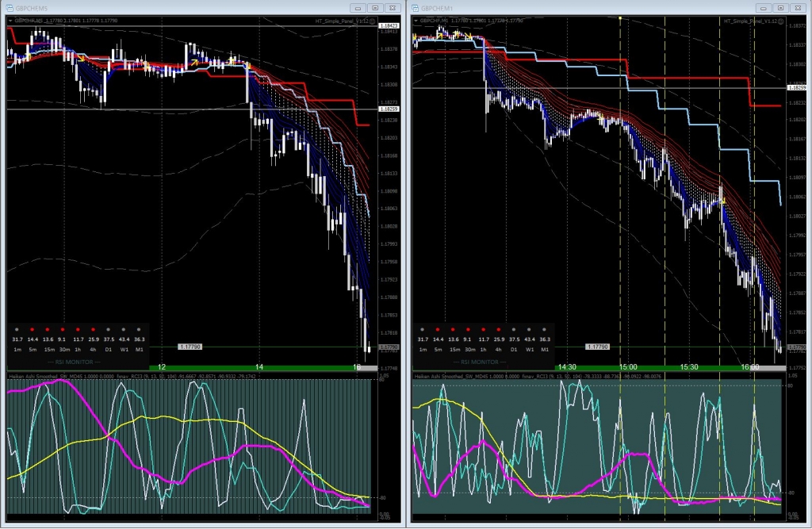
Task: Click the smiley EA icon on M1 chart
Action: click(x=781, y=20)
